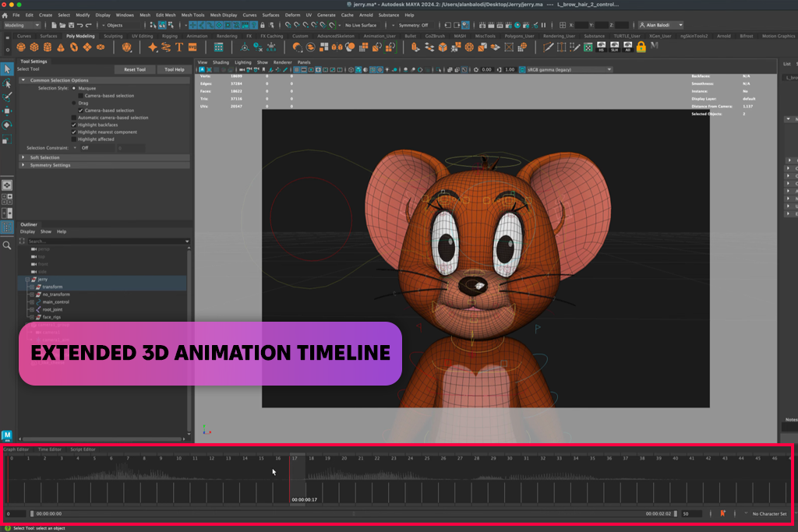Create a polygon torus from the shelf

coord(74,48)
